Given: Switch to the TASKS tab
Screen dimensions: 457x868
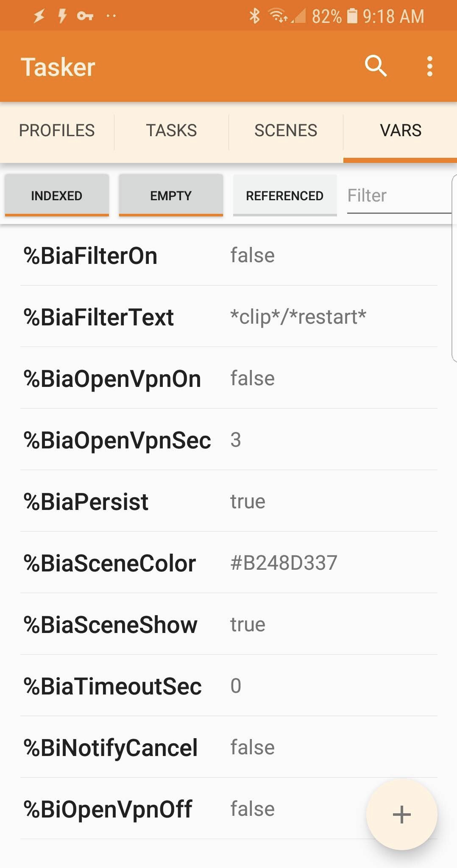Looking at the screenshot, I should click(x=171, y=131).
